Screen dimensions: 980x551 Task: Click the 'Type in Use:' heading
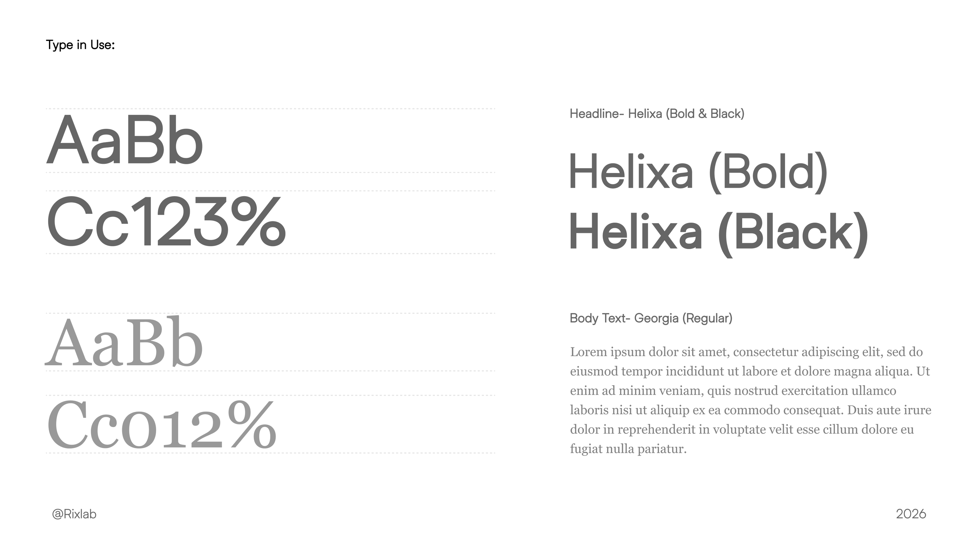80,45
